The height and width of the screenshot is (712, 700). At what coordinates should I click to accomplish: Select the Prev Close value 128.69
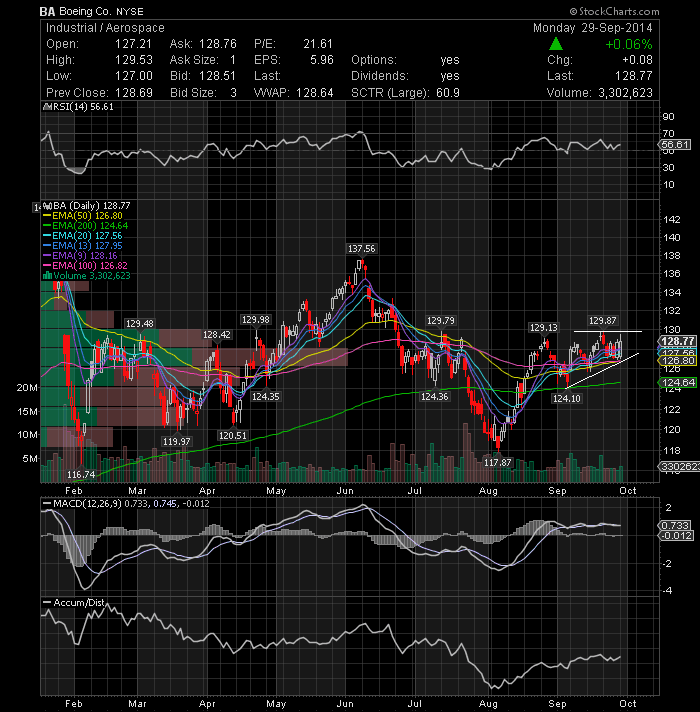coord(133,93)
